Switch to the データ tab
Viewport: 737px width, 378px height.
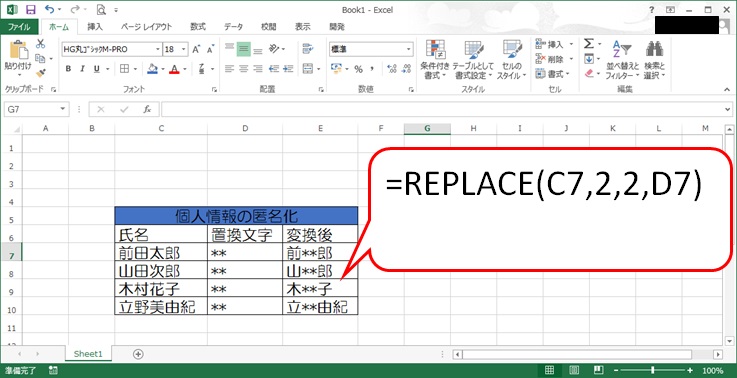233,27
